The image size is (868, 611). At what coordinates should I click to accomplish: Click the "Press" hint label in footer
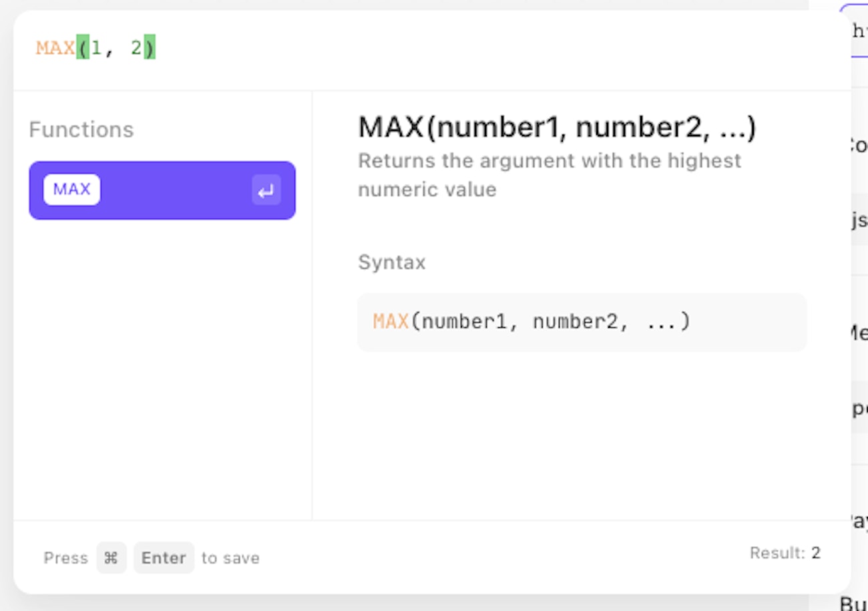65,558
